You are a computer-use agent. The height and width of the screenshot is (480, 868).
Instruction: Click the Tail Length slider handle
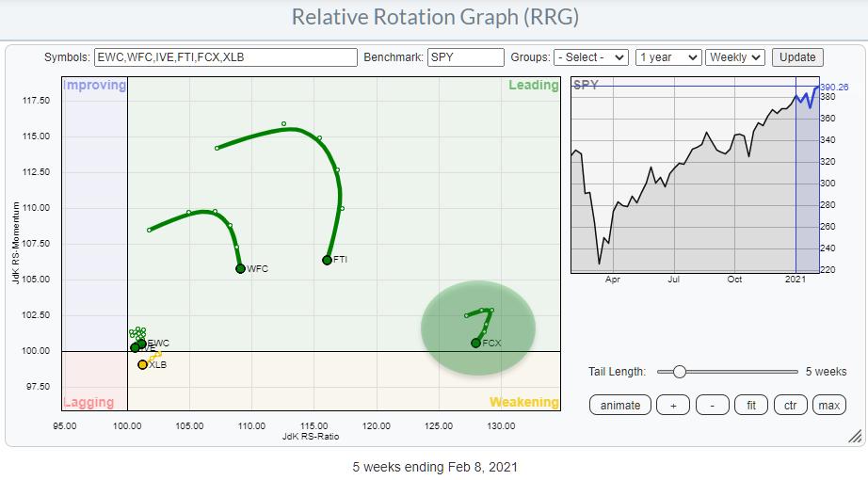click(679, 372)
